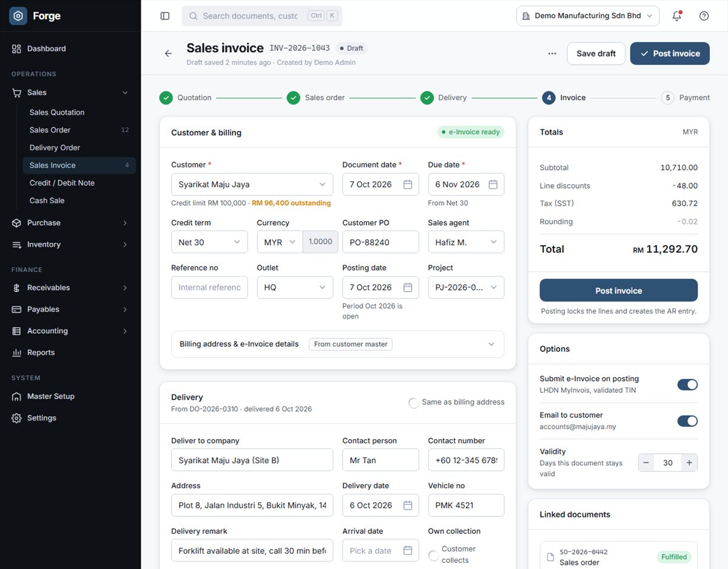Open the Sales agent Hafiz M. dropdown

(466, 242)
